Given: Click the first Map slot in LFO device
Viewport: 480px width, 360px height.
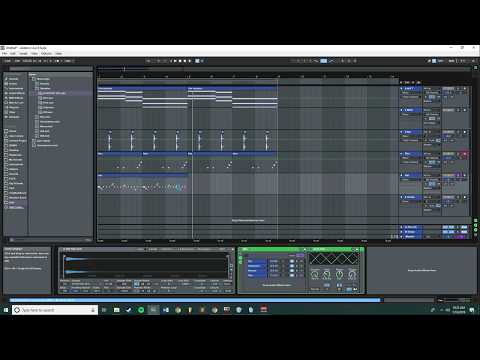Looking at the screenshot, I should [x=257, y=261].
